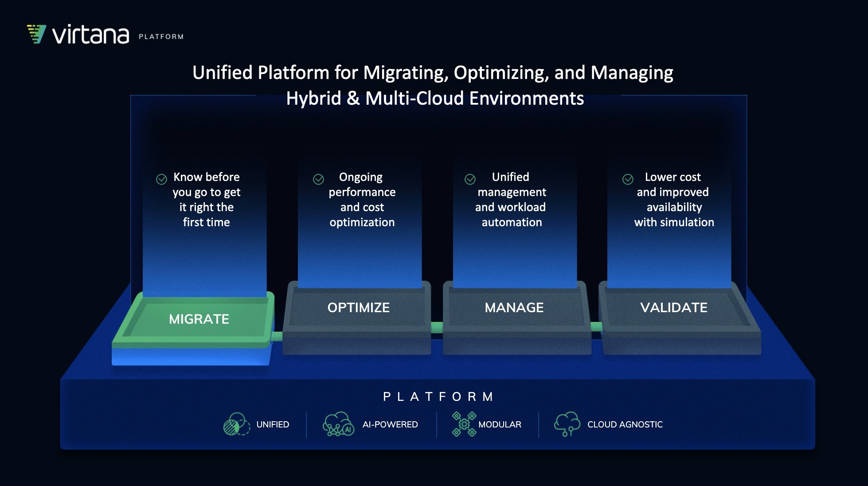Click checkmark beside Ongoing performance text
This screenshot has height=486, width=868.
tap(318, 179)
